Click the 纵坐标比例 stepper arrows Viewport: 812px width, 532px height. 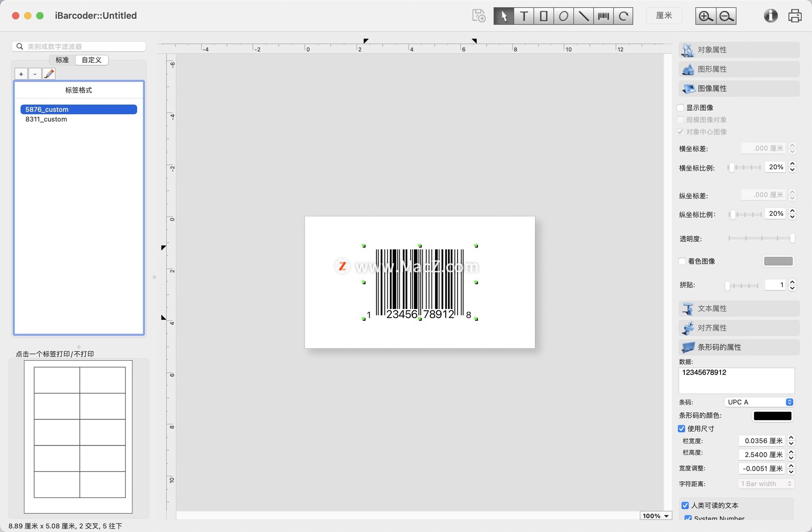tap(793, 214)
